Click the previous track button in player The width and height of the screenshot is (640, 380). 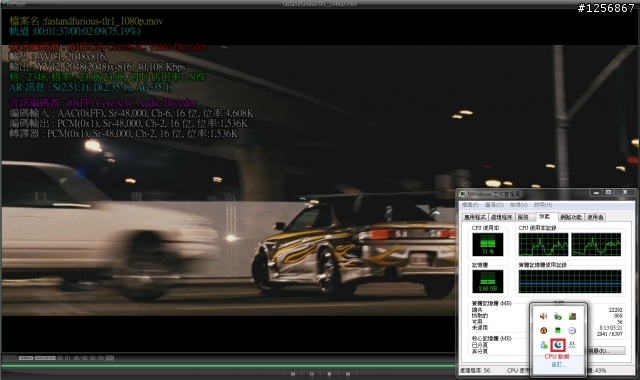[293, 374]
